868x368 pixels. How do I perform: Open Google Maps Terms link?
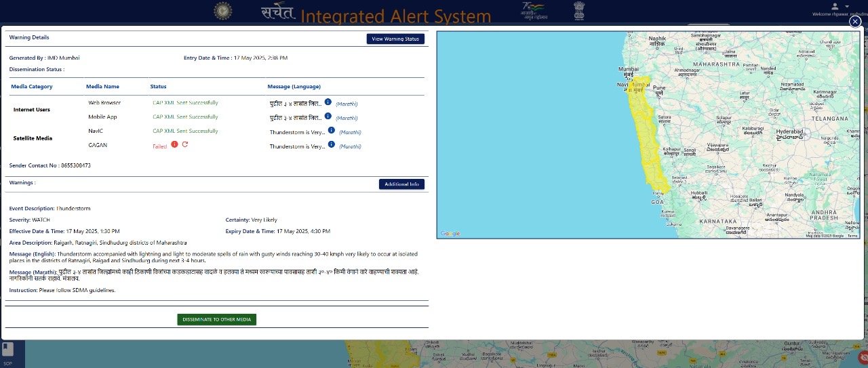click(x=852, y=236)
